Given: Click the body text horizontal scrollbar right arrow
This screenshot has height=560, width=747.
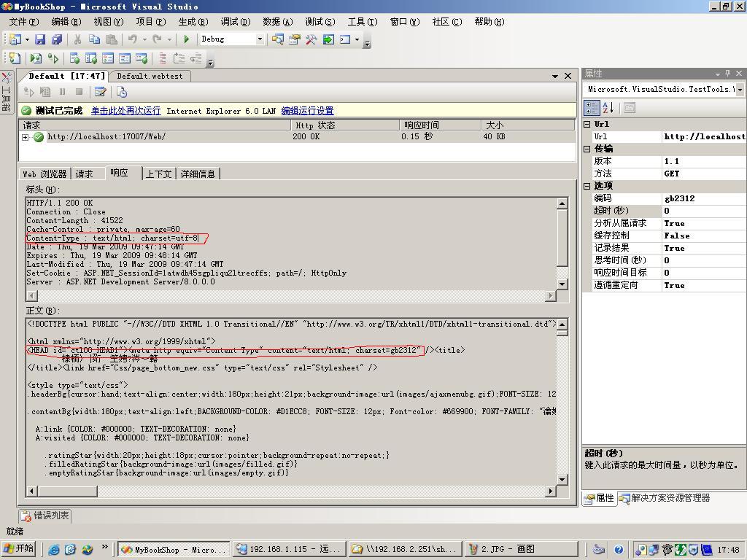Looking at the screenshot, I should pos(550,491).
